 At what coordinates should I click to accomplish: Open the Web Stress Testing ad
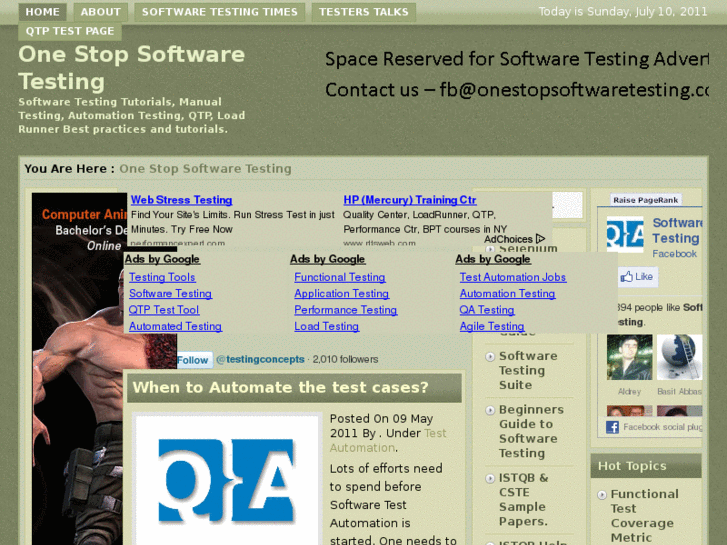click(181, 200)
